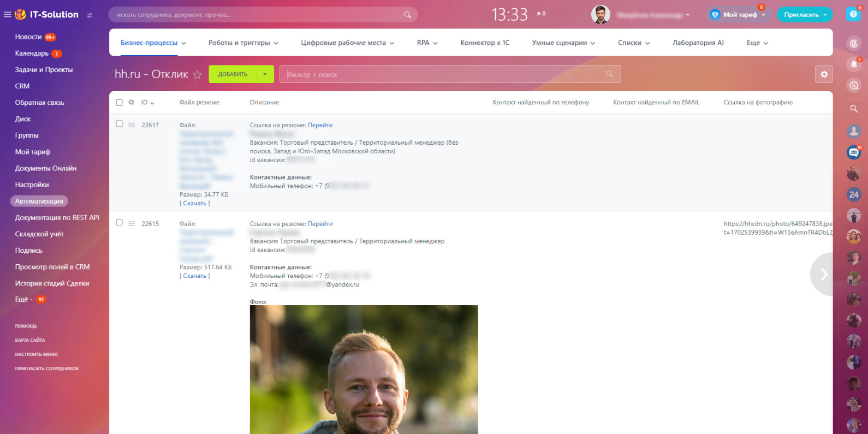Switch to the Бизнес-процессы tab
Image resolution: width=868 pixels, height=434 pixels.
click(x=149, y=43)
